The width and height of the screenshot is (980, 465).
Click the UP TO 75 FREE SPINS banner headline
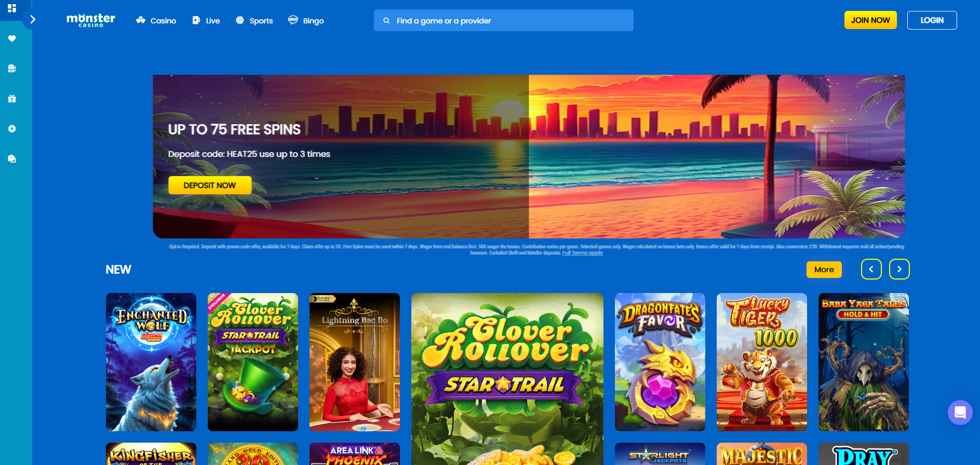[x=234, y=129]
